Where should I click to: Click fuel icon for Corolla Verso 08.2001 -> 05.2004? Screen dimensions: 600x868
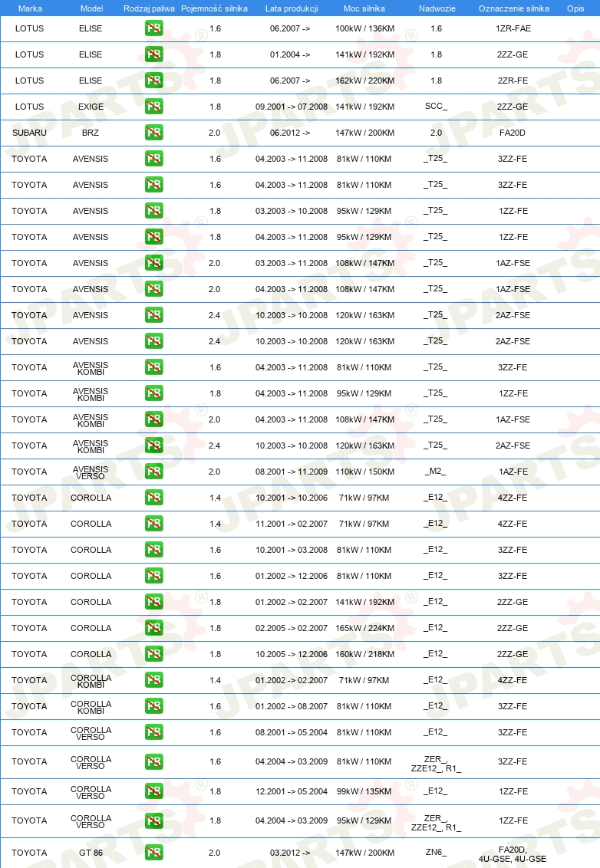coord(154,732)
